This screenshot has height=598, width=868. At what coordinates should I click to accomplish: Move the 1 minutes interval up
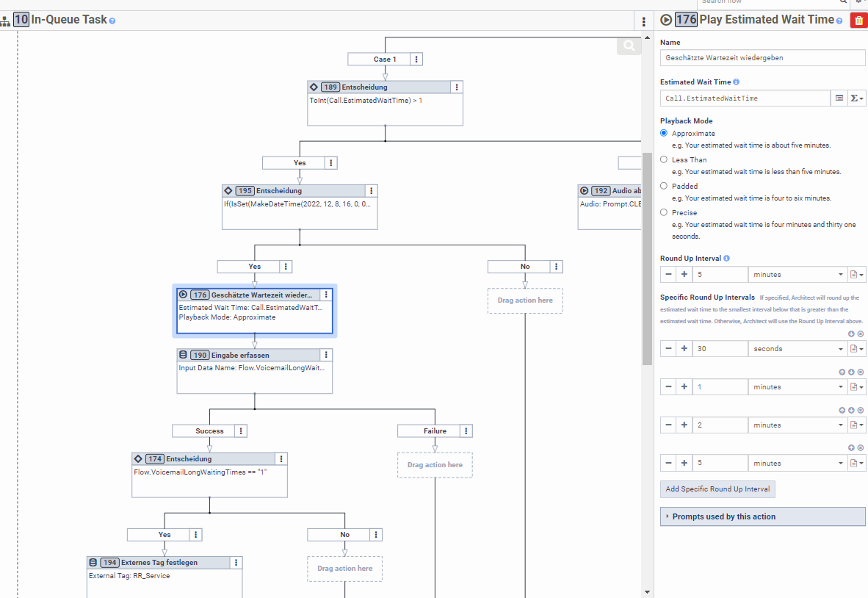coord(842,372)
